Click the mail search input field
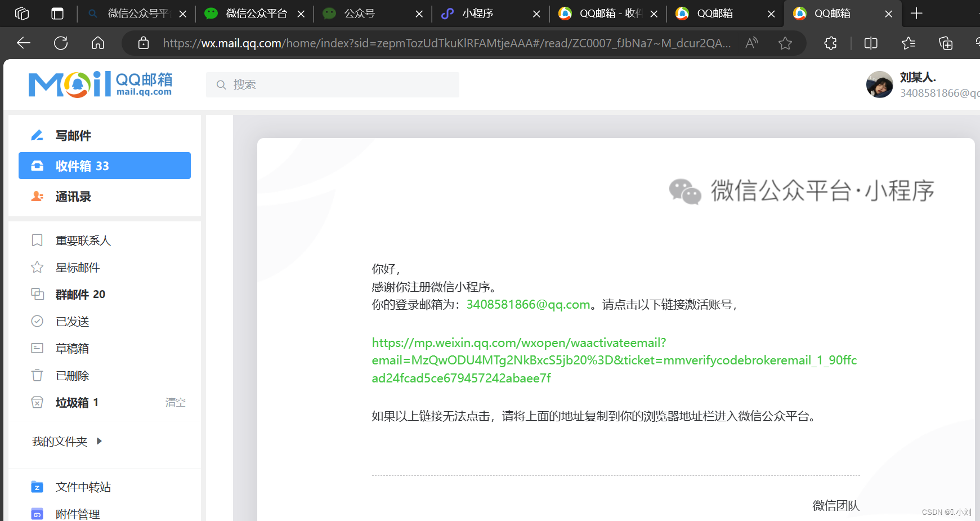Image resolution: width=980 pixels, height=521 pixels. coord(333,84)
